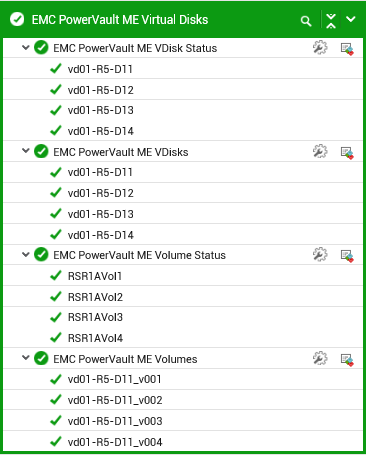Open search in Virtual Disks panel header
The height and width of the screenshot is (455, 366).
[306, 21]
